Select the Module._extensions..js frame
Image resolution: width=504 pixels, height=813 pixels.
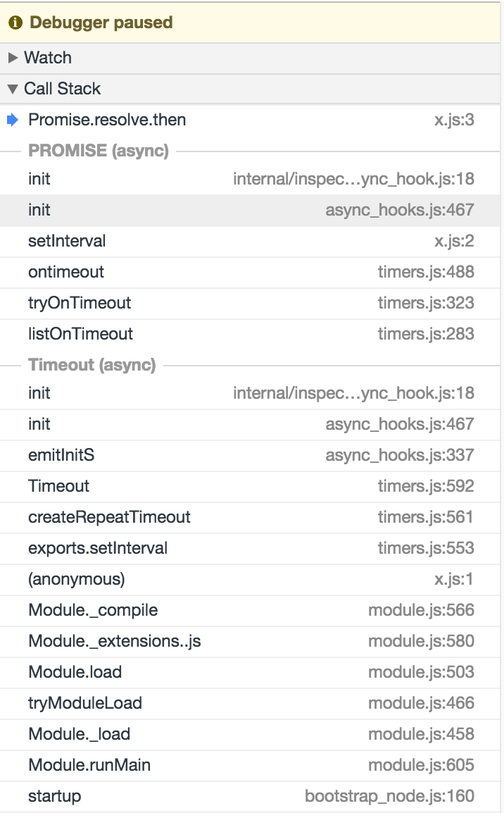250,641
